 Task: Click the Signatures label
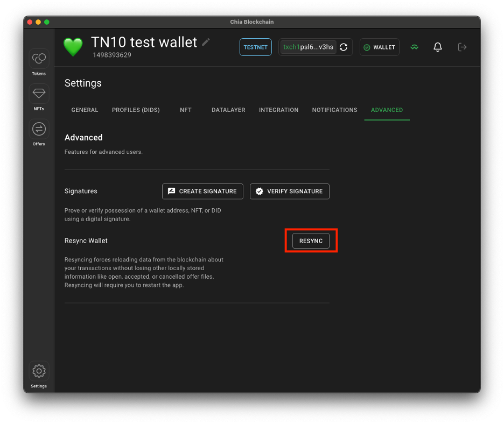coord(81,191)
